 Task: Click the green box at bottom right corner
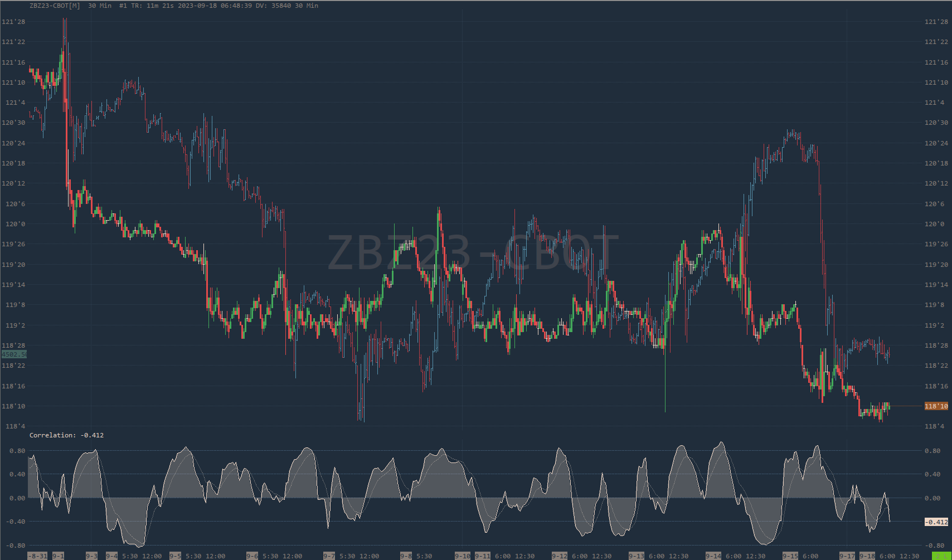(941, 556)
